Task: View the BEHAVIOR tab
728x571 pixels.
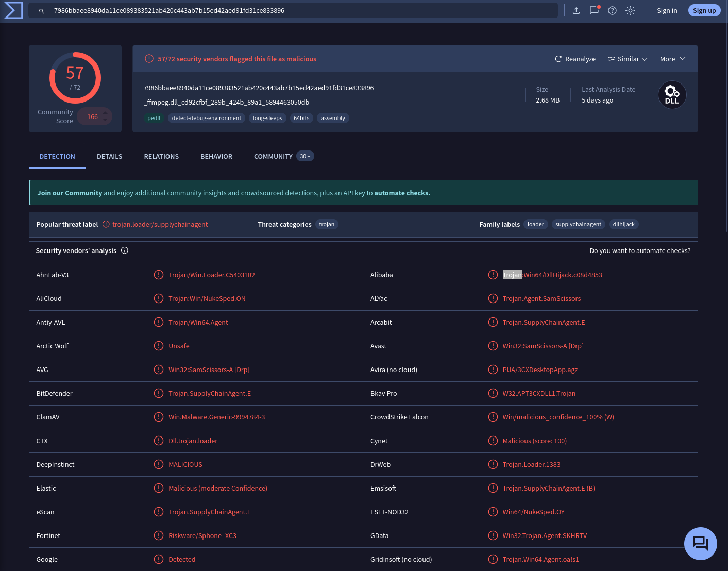Action: (216, 156)
